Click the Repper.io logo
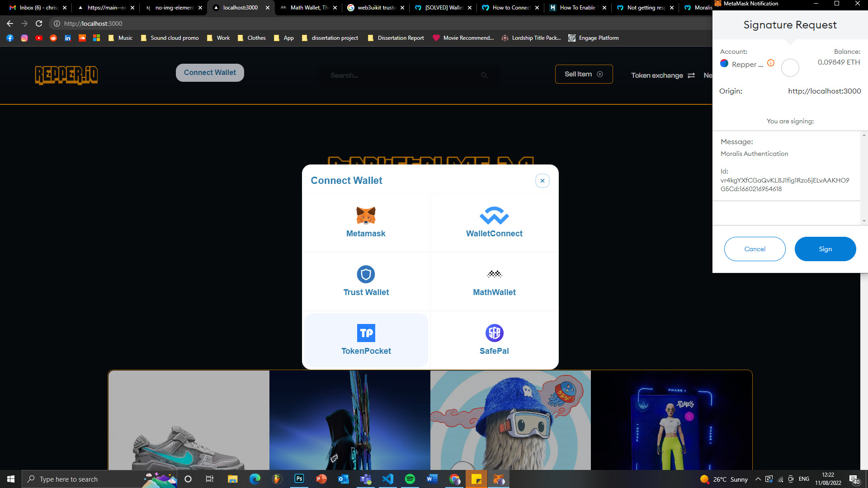The image size is (868, 488). click(66, 75)
